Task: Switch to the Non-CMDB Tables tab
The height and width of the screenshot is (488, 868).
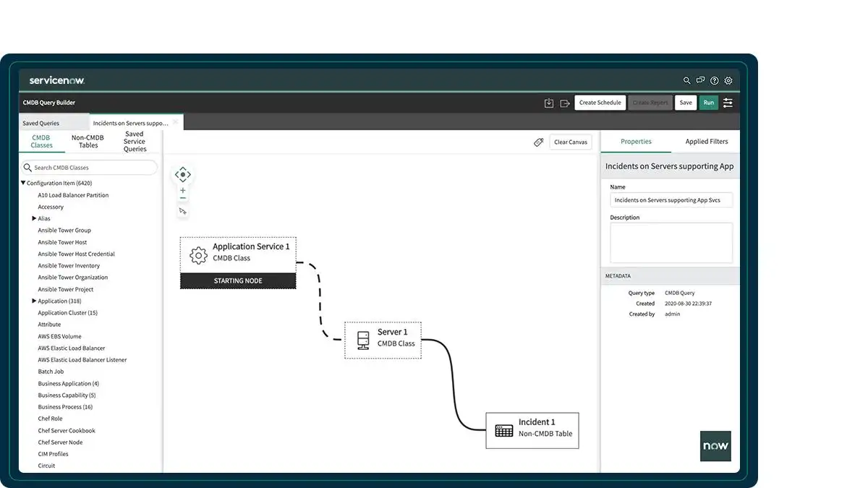Action: click(x=88, y=142)
